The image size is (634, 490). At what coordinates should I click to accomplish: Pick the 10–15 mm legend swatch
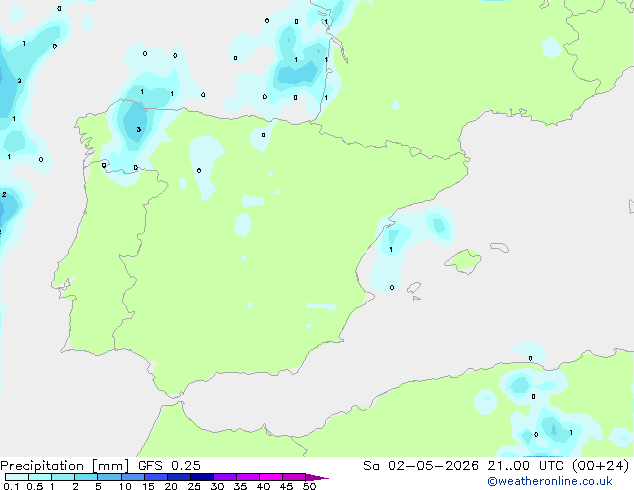pos(132,477)
